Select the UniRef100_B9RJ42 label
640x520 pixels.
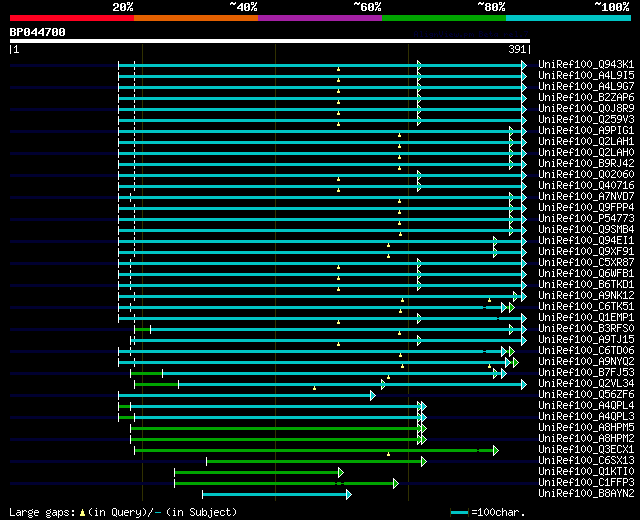(586, 163)
